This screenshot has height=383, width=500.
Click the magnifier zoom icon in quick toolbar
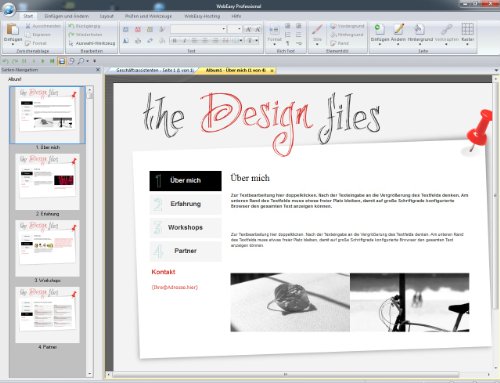[x=80, y=61]
